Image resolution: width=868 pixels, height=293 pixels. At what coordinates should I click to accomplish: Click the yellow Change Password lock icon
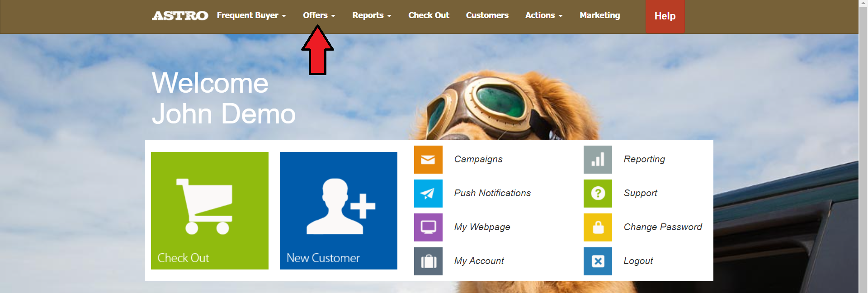click(598, 227)
